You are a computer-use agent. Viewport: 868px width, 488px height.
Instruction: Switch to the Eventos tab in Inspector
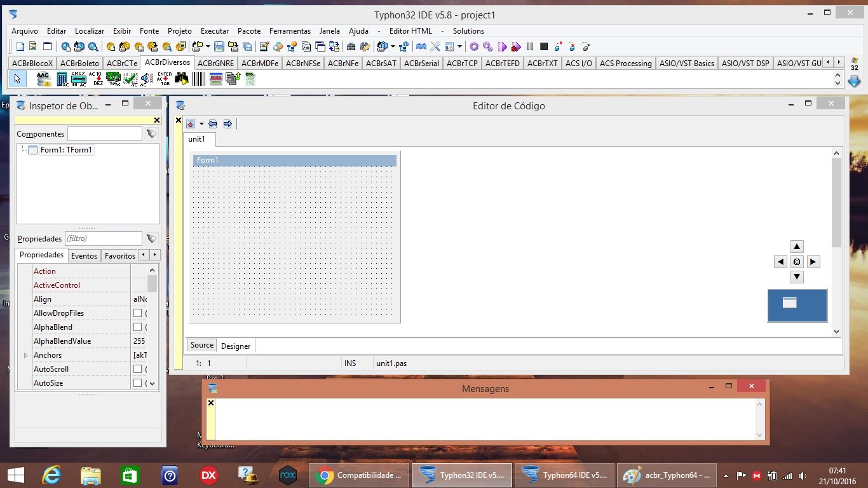(x=84, y=255)
